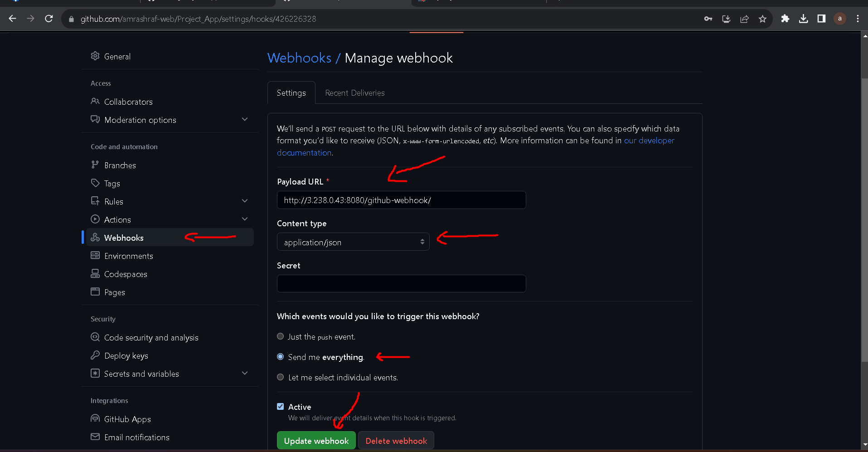Select the Settings tab

click(291, 92)
